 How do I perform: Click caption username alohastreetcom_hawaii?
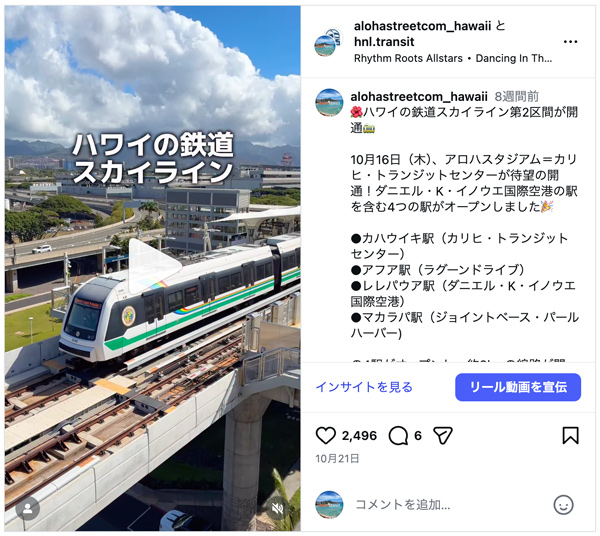(x=419, y=96)
